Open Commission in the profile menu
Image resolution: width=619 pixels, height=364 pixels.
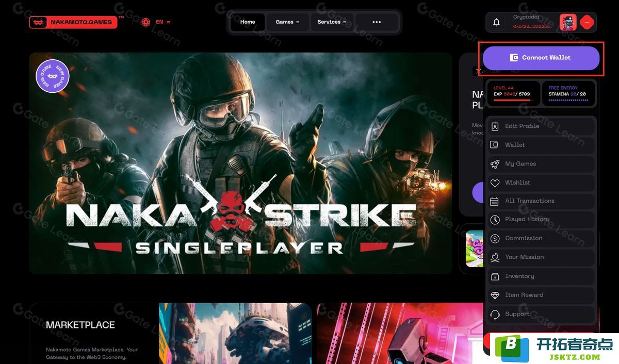tap(541, 238)
